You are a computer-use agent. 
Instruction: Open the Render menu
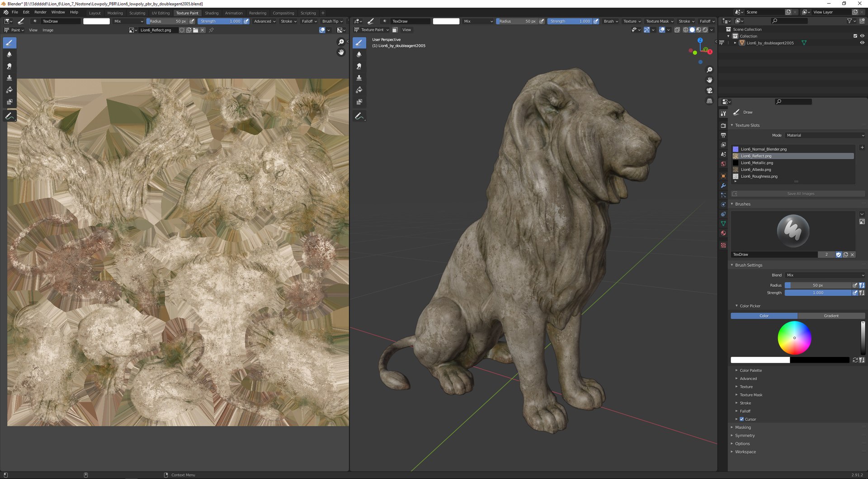click(40, 12)
